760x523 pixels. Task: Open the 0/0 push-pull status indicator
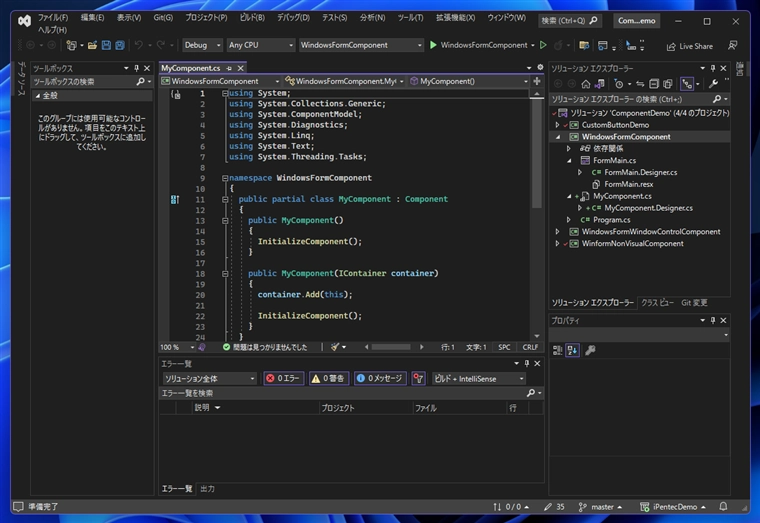511,507
